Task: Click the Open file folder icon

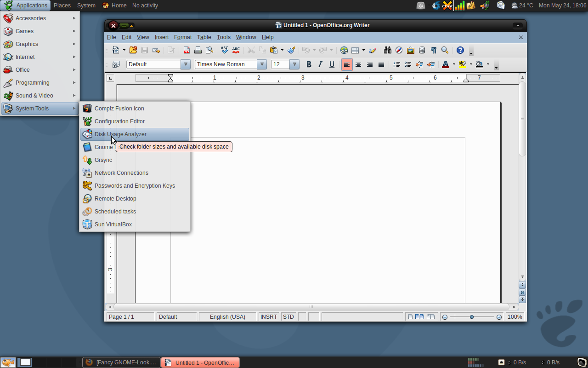Action: point(133,50)
